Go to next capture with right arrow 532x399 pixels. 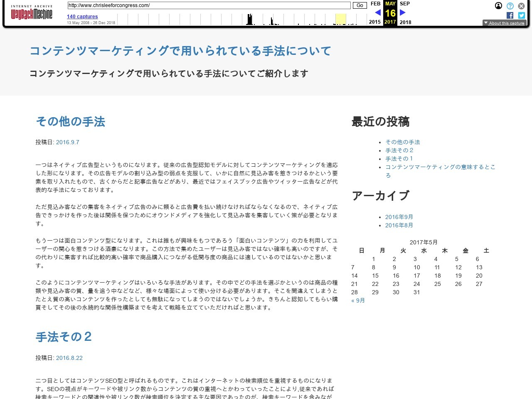click(x=402, y=12)
